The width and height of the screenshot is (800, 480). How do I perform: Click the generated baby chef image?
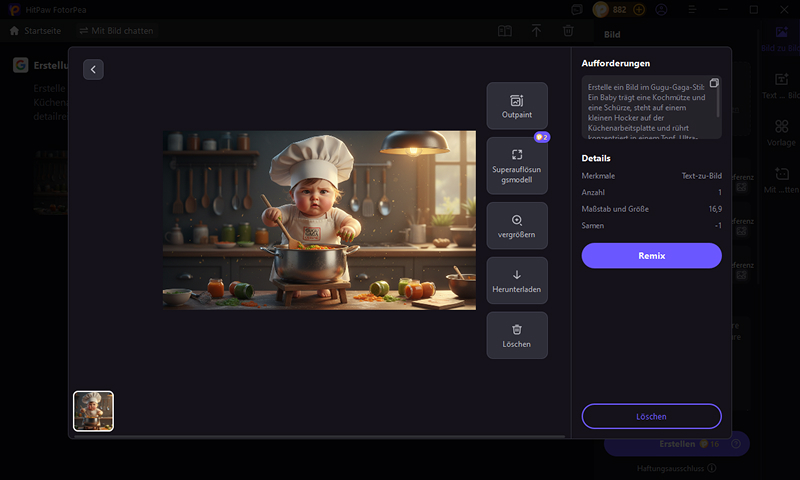coord(319,220)
